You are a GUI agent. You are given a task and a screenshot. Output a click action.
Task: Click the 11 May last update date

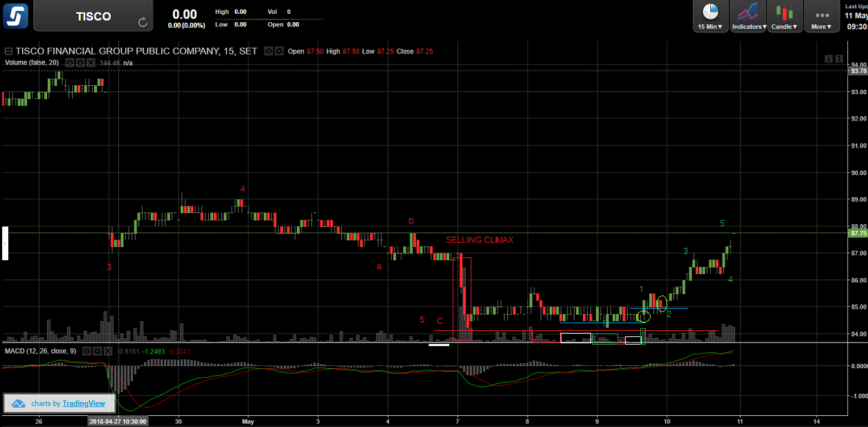[x=856, y=15]
